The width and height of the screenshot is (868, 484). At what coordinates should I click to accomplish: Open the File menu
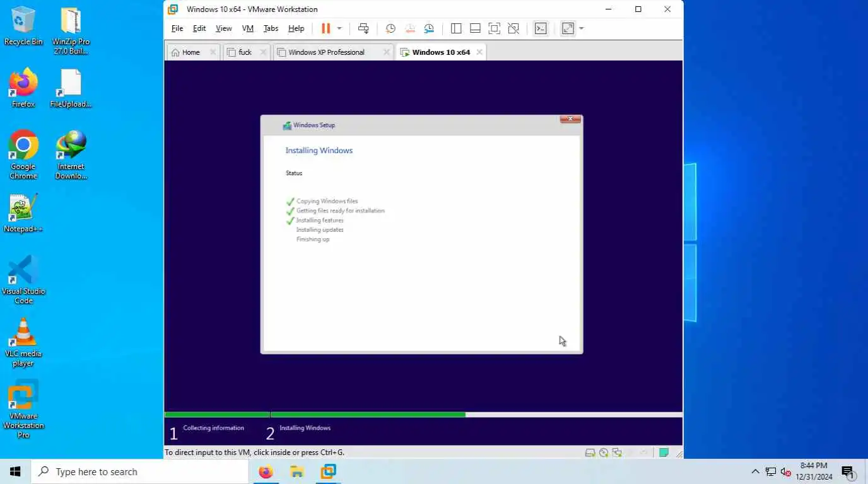(177, 28)
